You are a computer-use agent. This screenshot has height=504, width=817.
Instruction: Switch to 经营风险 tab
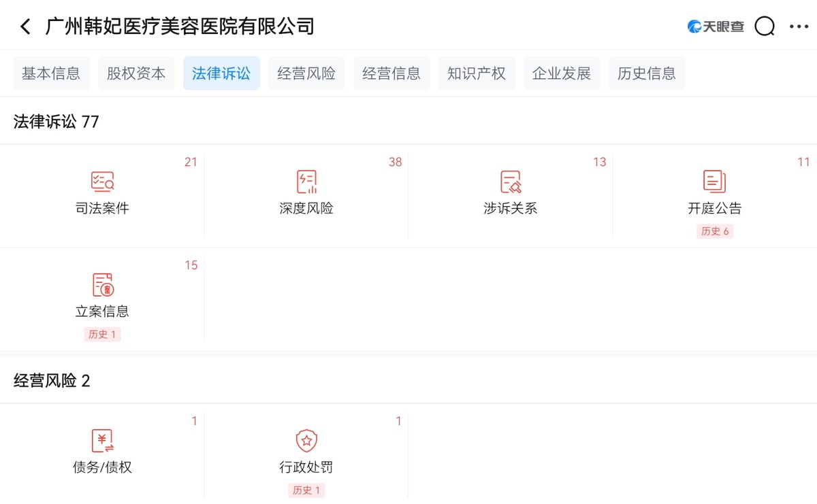point(306,73)
